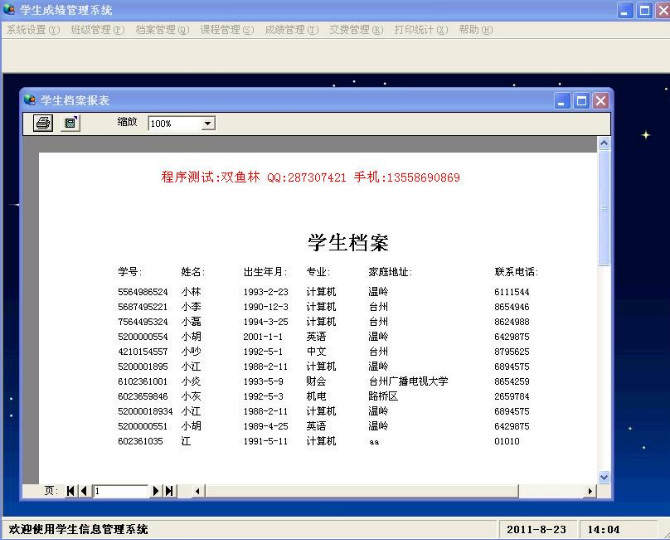Go to first page button
Viewport: 670px width, 540px height.
[71, 491]
